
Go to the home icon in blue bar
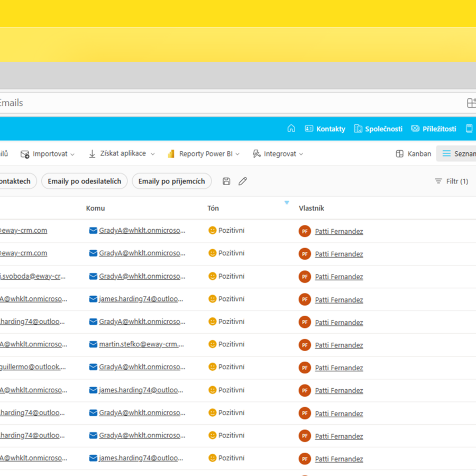[x=291, y=129]
